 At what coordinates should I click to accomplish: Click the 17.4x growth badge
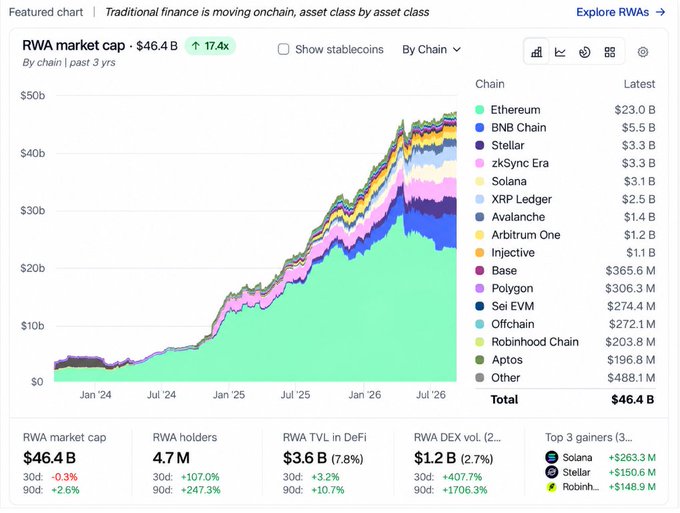(210, 46)
